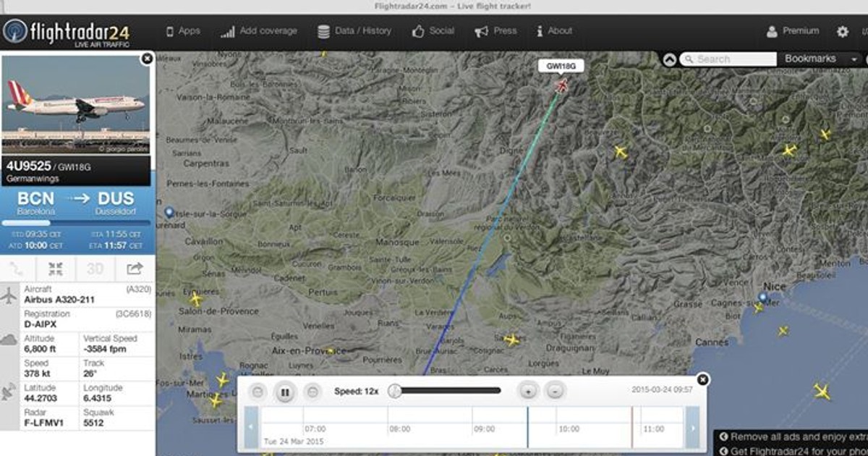The image size is (868, 456).
Task: Click the Get Flightradar24 for your phone link
Action: tap(793, 450)
